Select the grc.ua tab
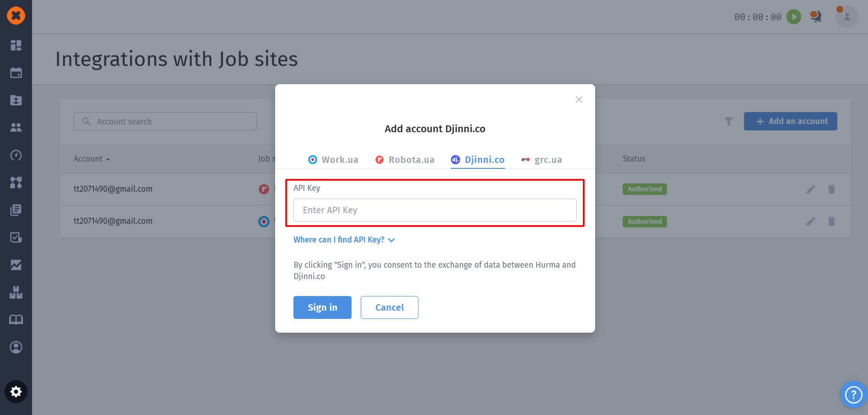The image size is (868, 415). (542, 160)
